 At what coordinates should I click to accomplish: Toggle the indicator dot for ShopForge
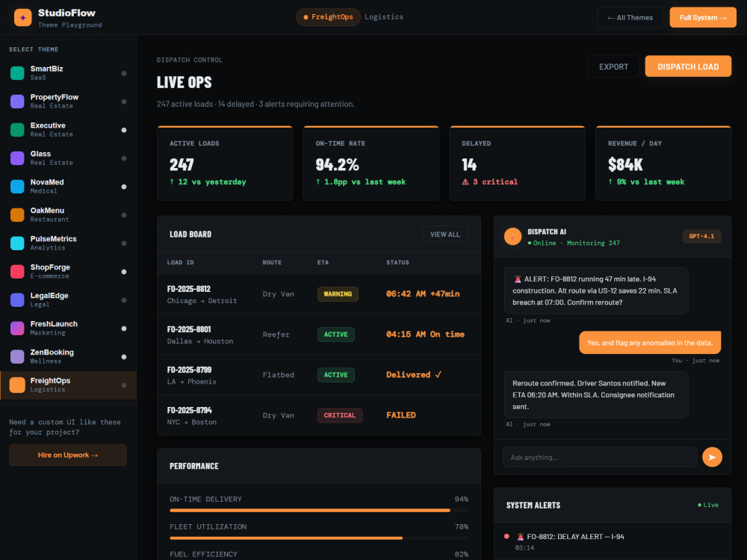(x=124, y=272)
